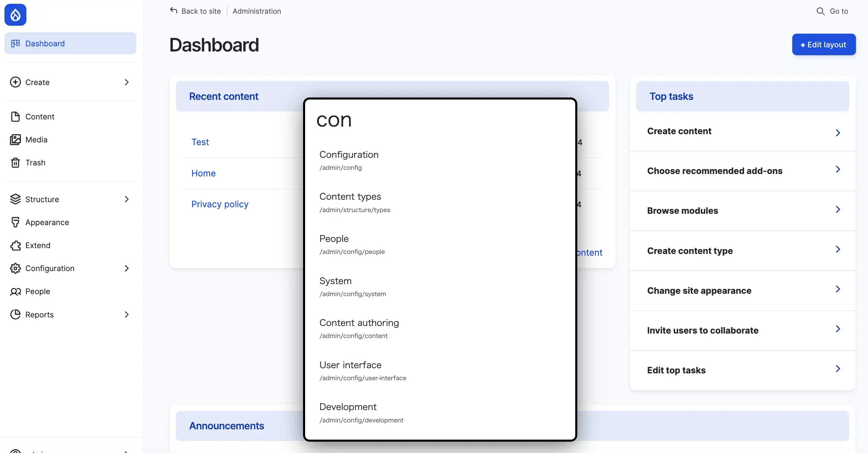Click the Reports pie chart icon
The image size is (868, 453).
coord(15,314)
